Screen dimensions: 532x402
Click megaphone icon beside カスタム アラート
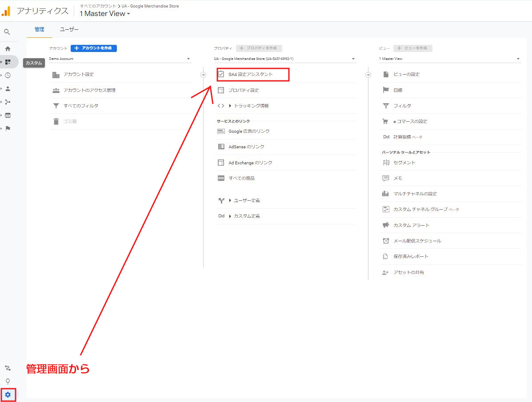[x=386, y=225]
